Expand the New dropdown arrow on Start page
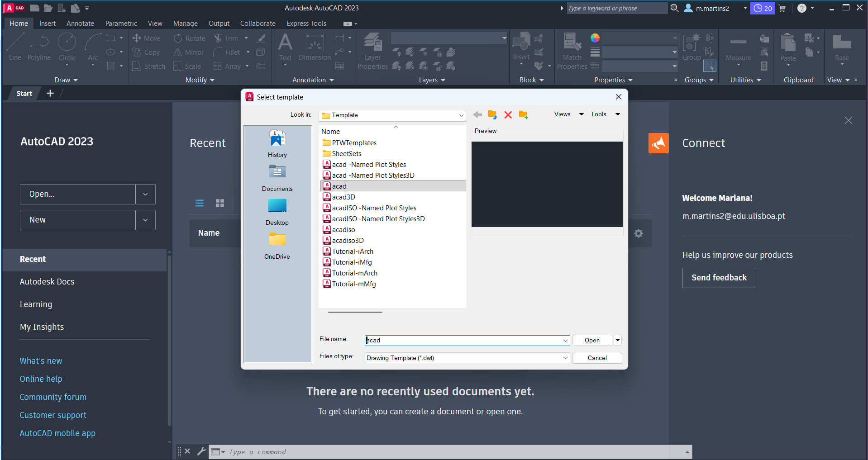This screenshot has height=460, width=868. [145, 220]
